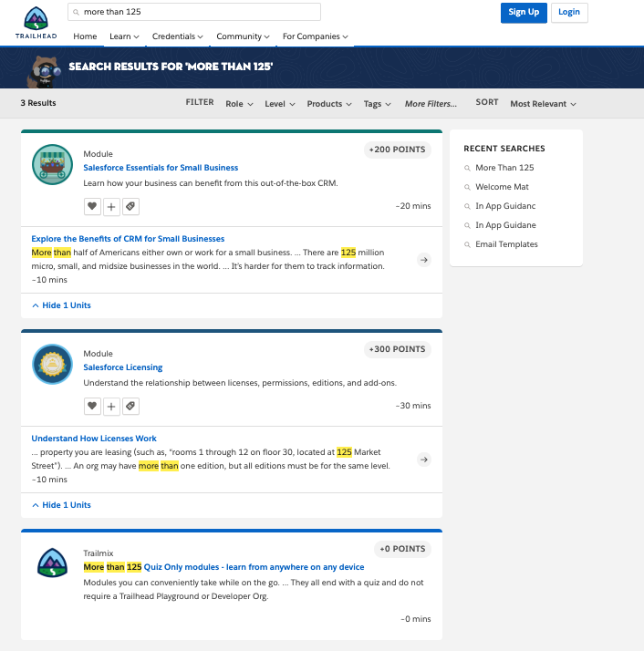Open the Level filter dropdown

tap(280, 104)
